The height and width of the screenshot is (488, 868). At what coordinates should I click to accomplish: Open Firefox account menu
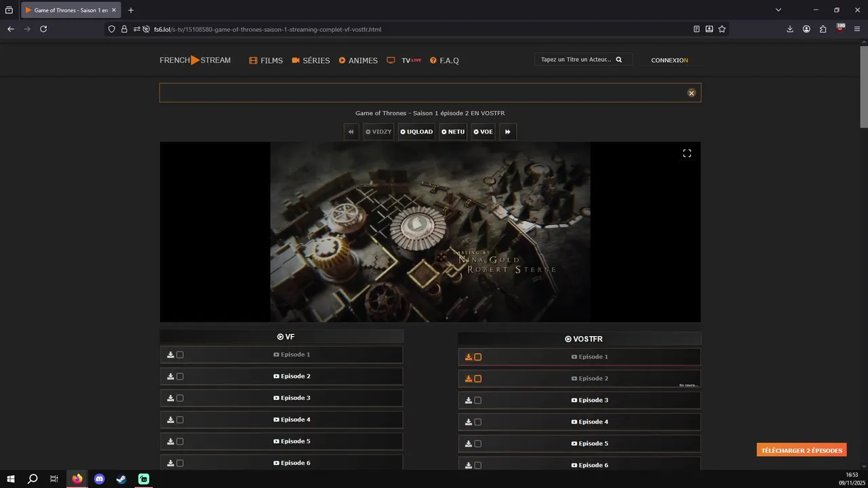pos(806,29)
